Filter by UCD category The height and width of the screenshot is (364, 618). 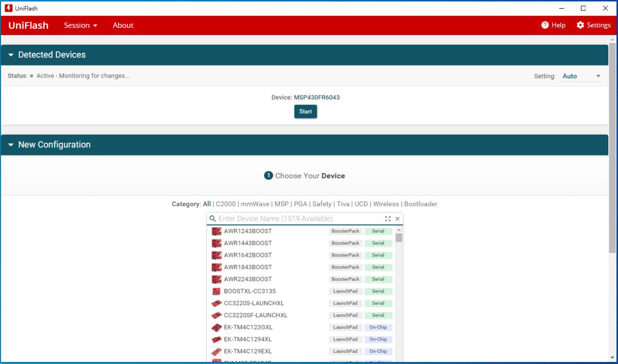(361, 204)
